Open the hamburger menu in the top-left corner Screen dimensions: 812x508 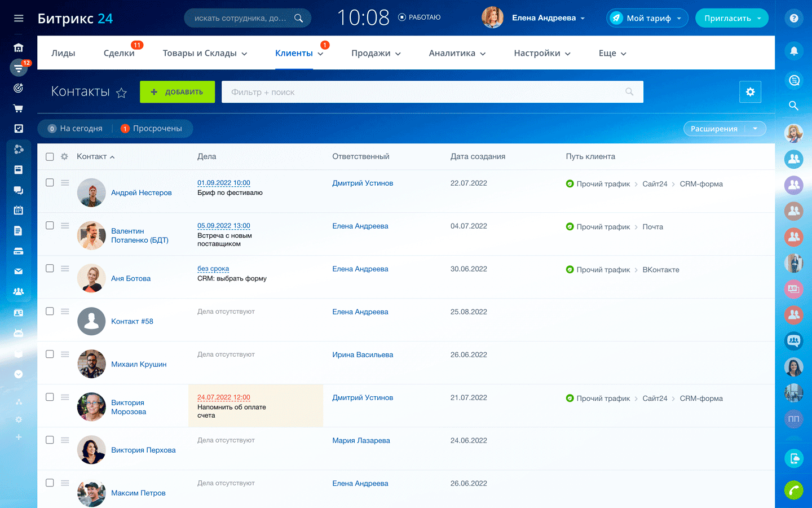[19, 18]
